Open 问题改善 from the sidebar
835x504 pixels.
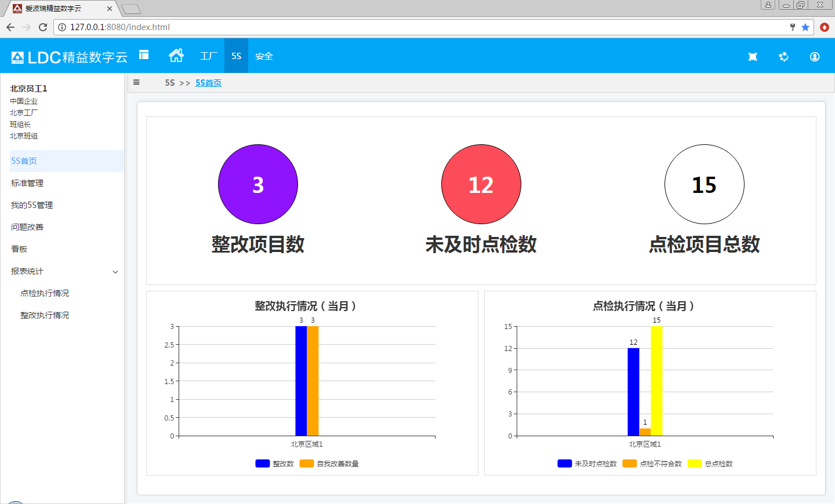coord(27,227)
